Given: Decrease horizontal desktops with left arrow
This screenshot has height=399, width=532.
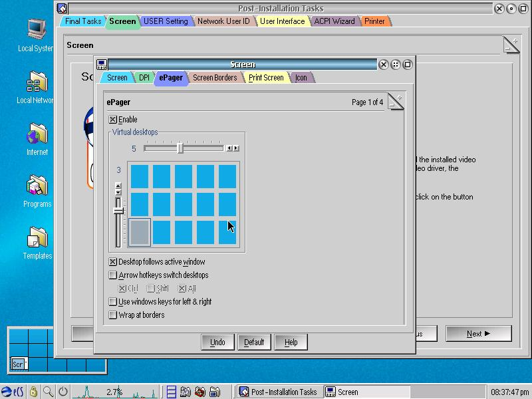Looking at the screenshot, I should (229, 148).
